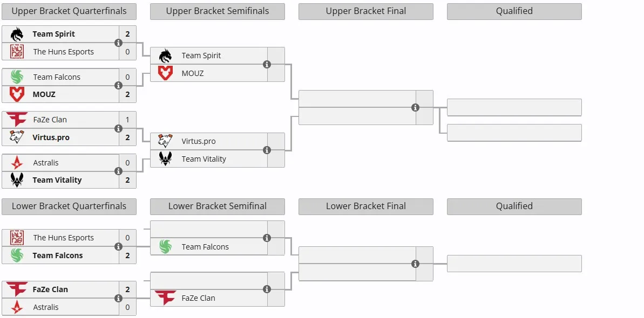Show info for The Huns vs Team Falcons lower match
This screenshot has width=644, height=318.
pos(118,246)
